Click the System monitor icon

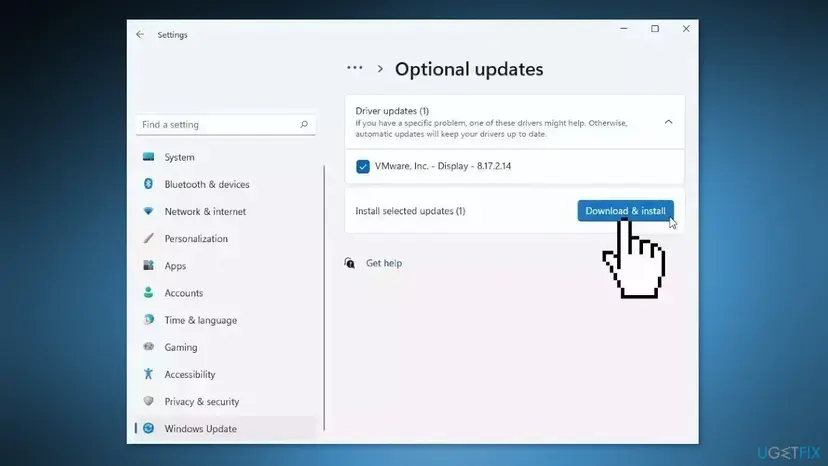[148, 156]
